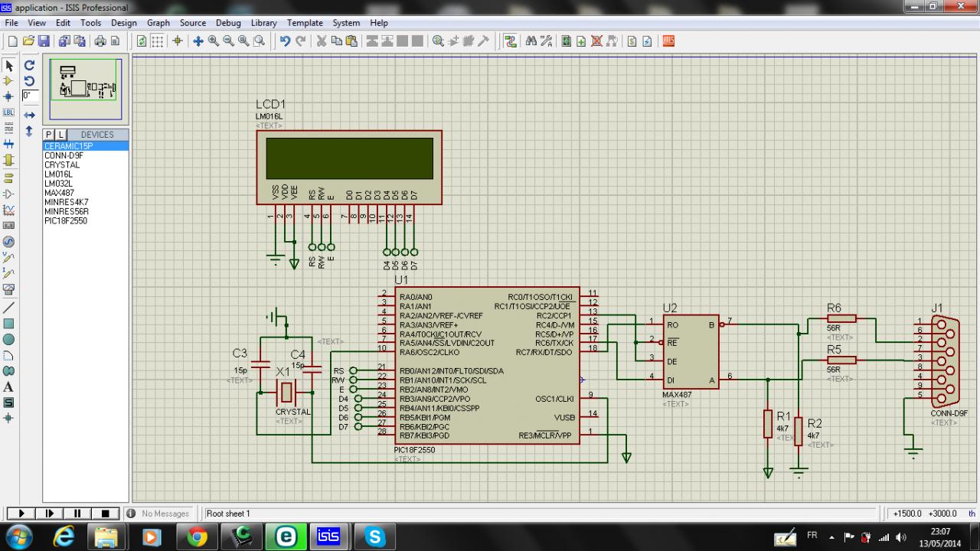Rotate clockwise using the rotation icon

pos(29,66)
